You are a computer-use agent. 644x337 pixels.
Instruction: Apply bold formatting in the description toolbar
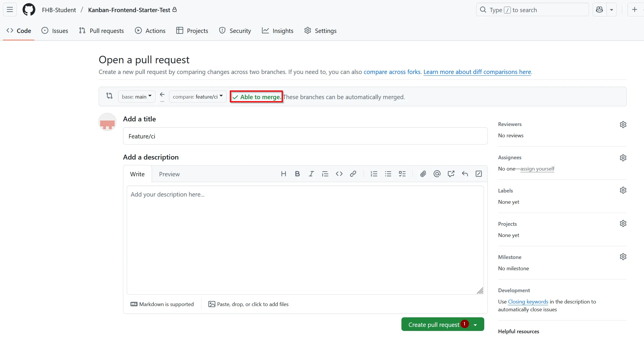(x=297, y=174)
